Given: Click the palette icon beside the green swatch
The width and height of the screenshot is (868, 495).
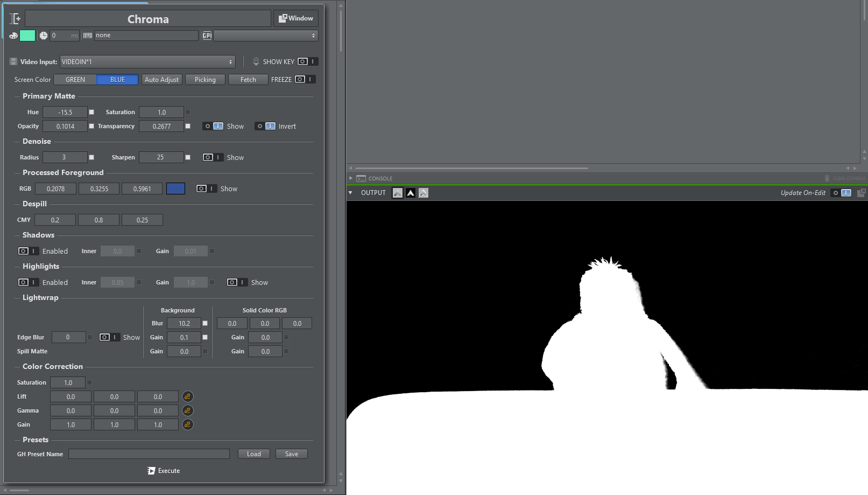Looking at the screenshot, I should (x=13, y=36).
